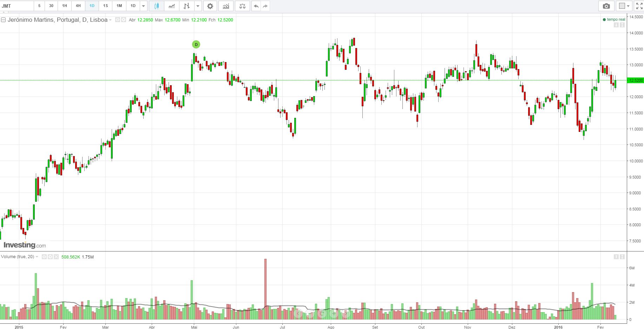This screenshot has height=329, width=644.
Task: Select the 4H interval
Action: pos(78,6)
